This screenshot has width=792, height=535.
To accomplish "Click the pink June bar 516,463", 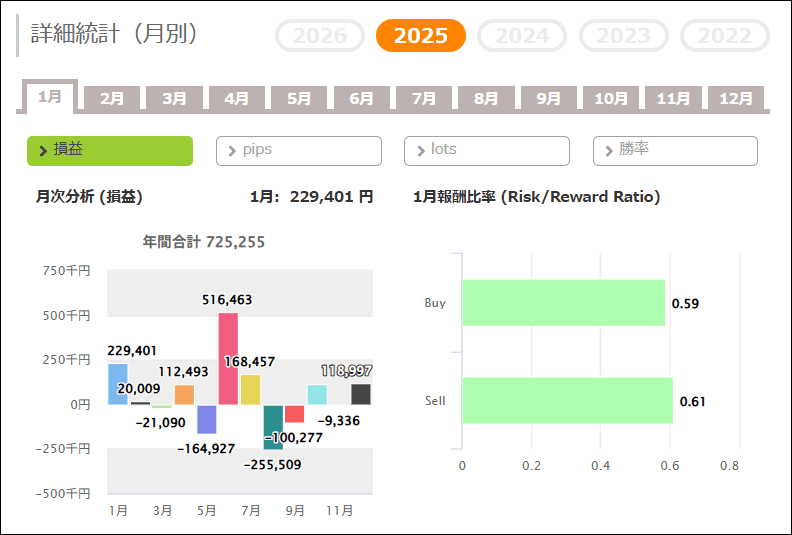I will point(228,359).
